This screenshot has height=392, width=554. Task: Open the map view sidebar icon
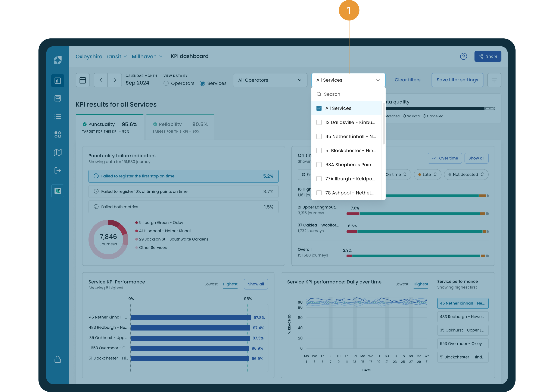[58, 152]
